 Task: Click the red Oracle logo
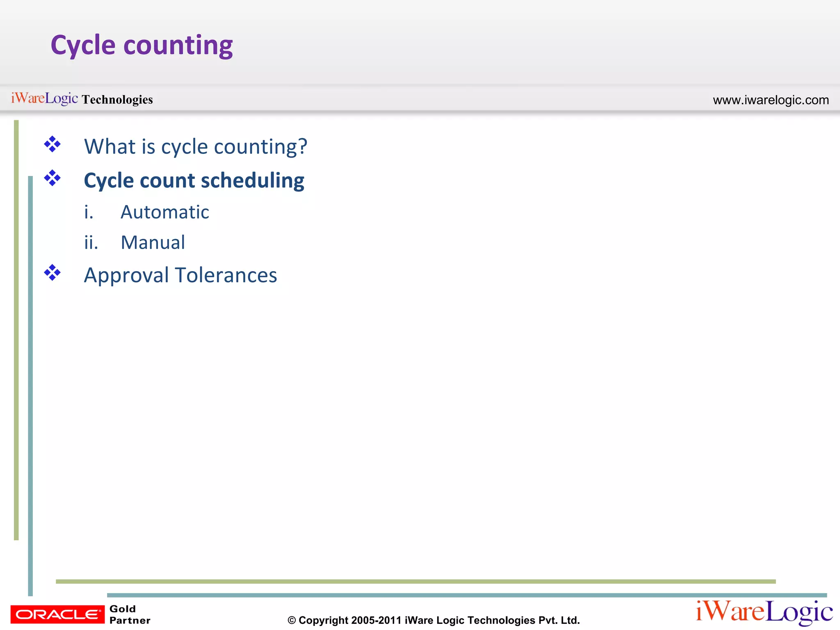[57, 614]
